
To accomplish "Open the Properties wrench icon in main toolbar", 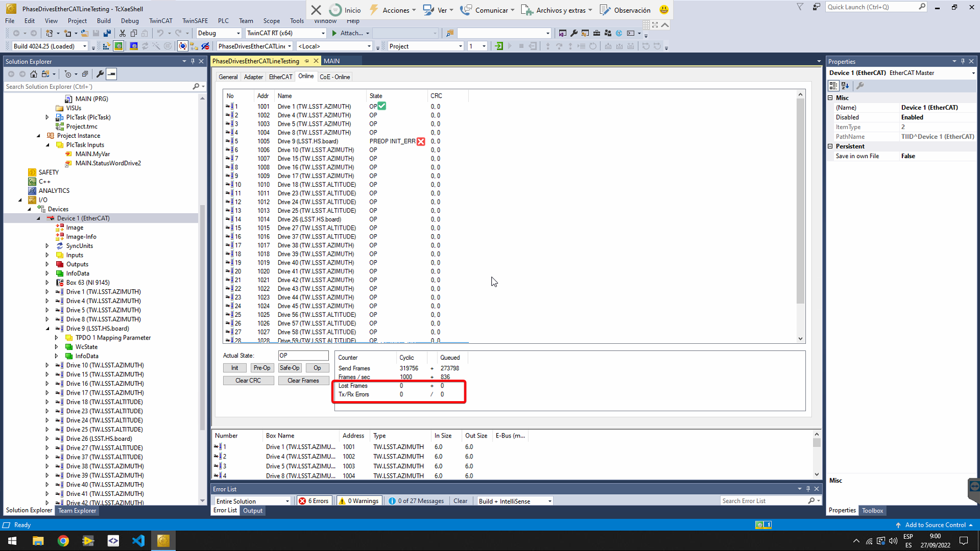I will (x=574, y=33).
